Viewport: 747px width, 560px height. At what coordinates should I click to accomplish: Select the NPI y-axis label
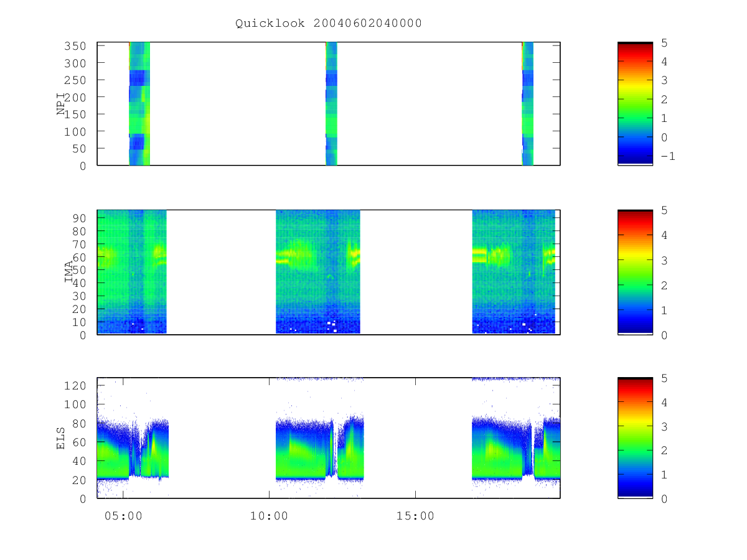(x=62, y=103)
